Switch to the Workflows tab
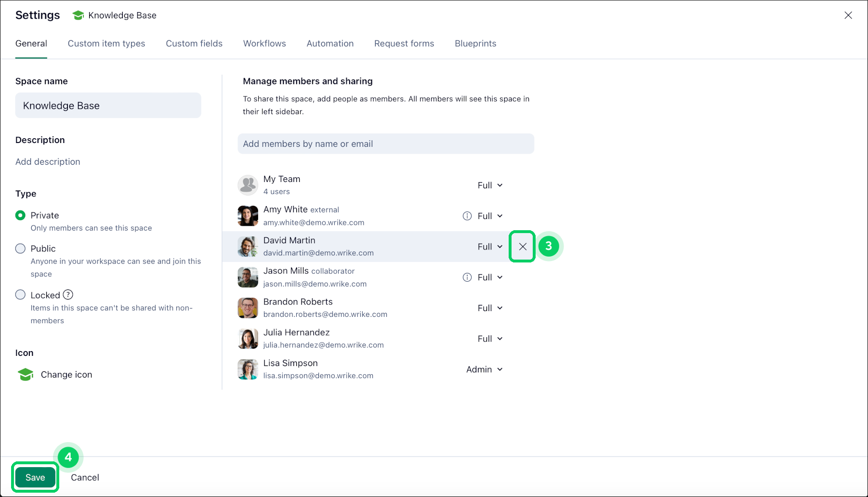 pos(264,43)
